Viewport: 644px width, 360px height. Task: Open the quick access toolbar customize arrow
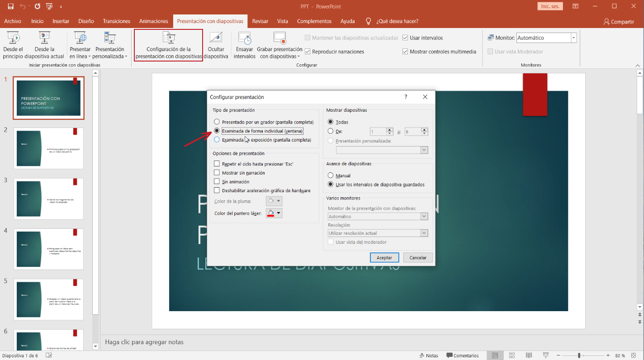click(61, 7)
